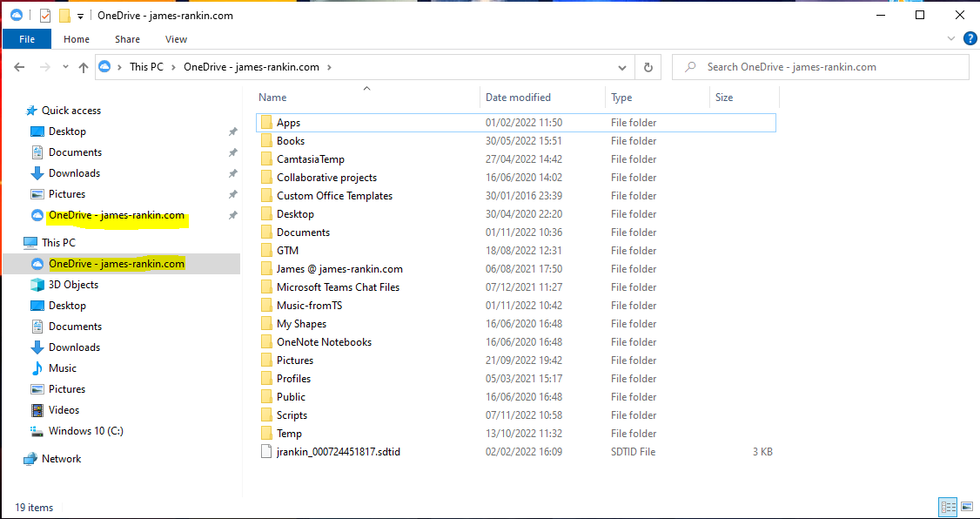Click the Properties icon in quick access toolbar
This screenshot has height=519, width=980.
coord(45,16)
